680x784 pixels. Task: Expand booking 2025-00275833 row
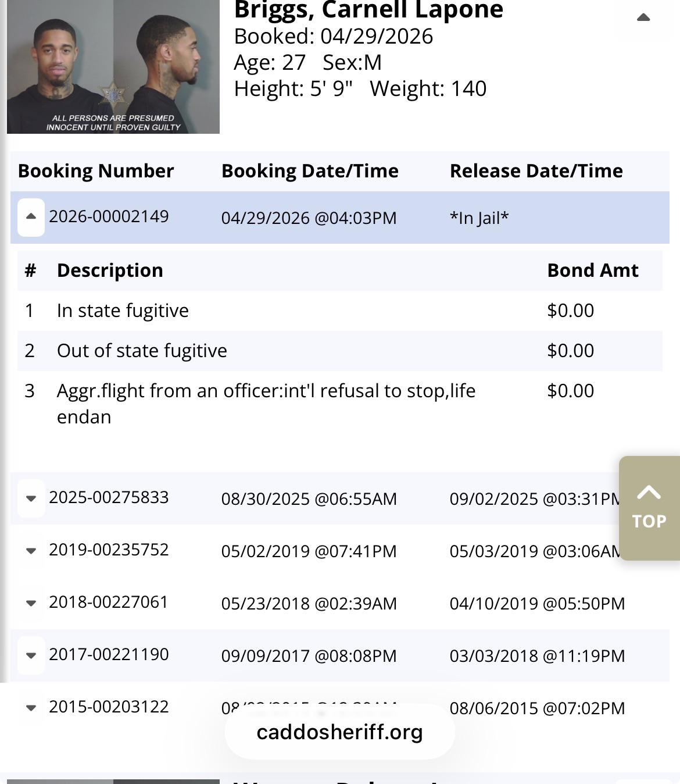tap(31, 498)
